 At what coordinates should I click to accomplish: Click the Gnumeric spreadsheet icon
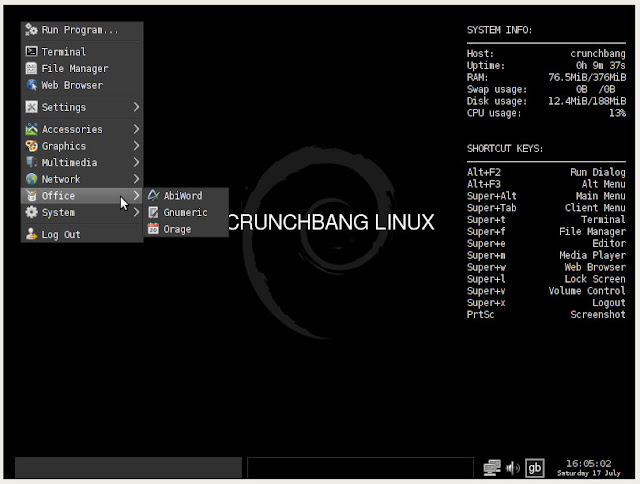point(153,212)
